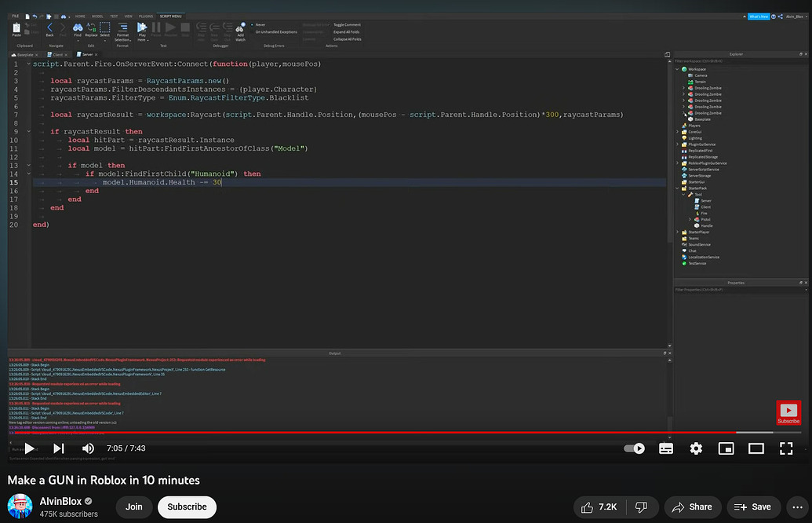Select the Lighting service in Explorer
Image resolution: width=812 pixels, height=523 pixels.
[692, 138]
